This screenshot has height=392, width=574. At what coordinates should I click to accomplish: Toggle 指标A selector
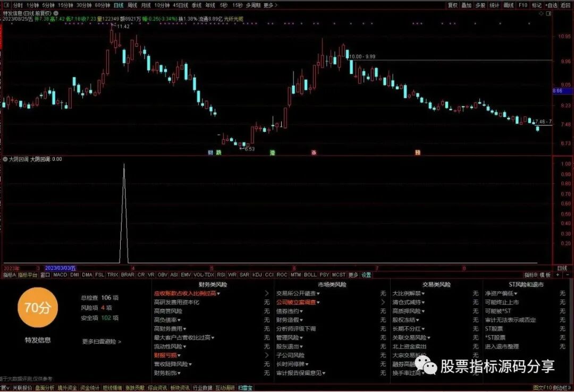pyautogui.click(x=9, y=275)
